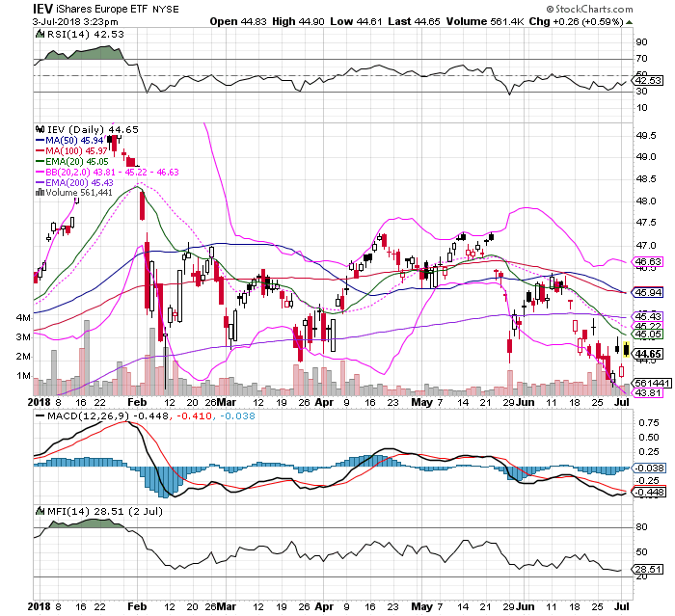Click the Chg +0.26 (+0.59%) value
This screenshot has width=675, height=616.
tap(576, 21)
